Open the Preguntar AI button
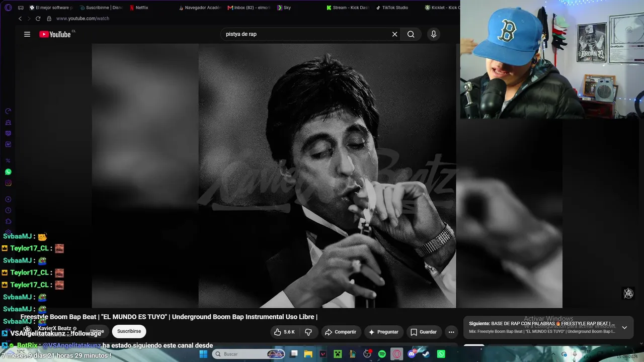Image resolution: width=644 pixels, height=362 pixels. [383, 332]
